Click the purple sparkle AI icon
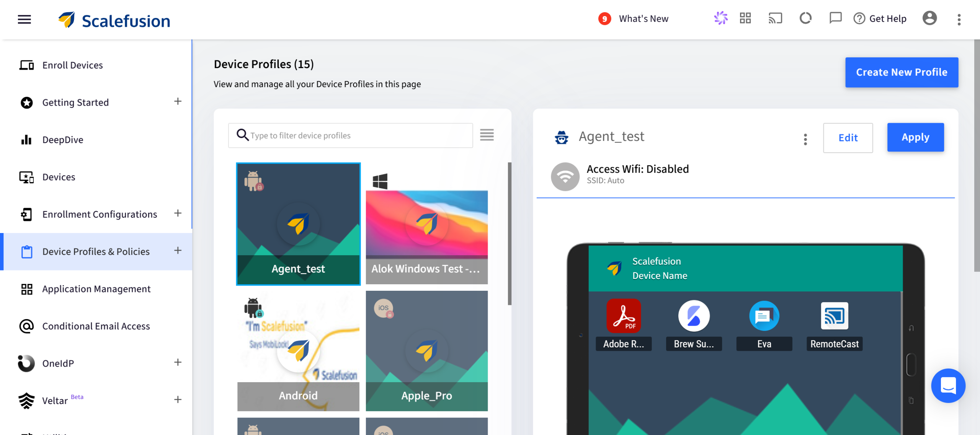 [x=720, y=18]
